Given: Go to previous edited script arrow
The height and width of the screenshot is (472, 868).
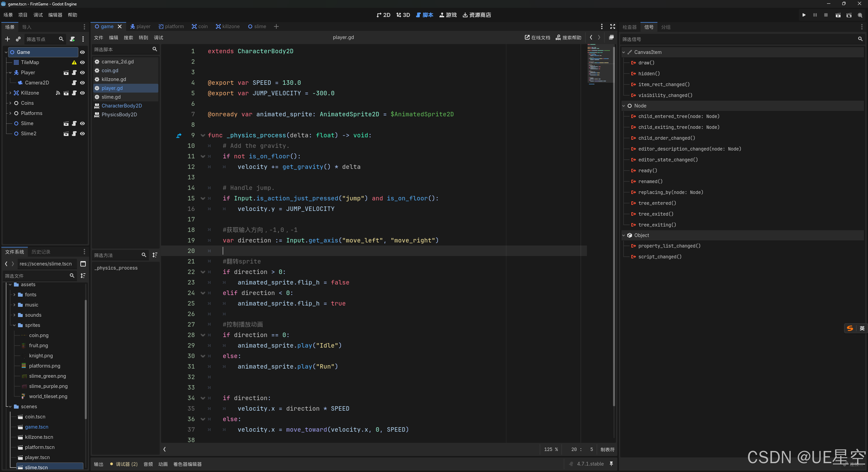Looking at the screenshot, I should 591,37.
